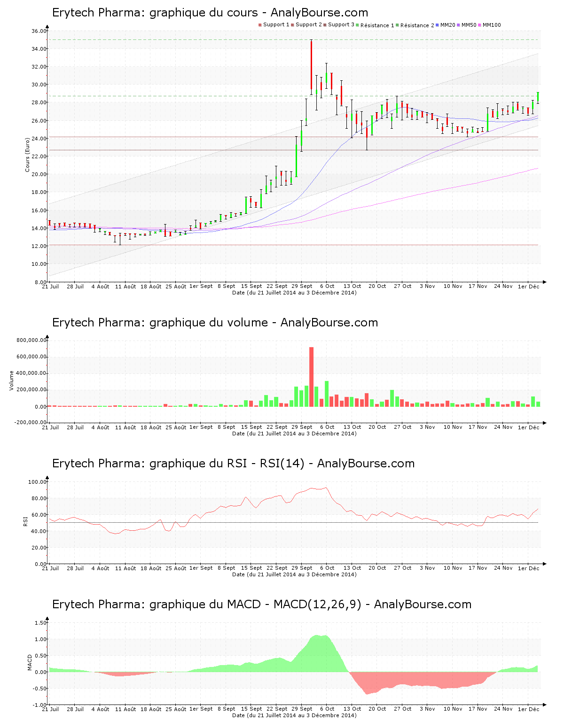Click the Résistance 1 legend color square
Viewport: 564px width, 728px height.
[x=358, y=25]
